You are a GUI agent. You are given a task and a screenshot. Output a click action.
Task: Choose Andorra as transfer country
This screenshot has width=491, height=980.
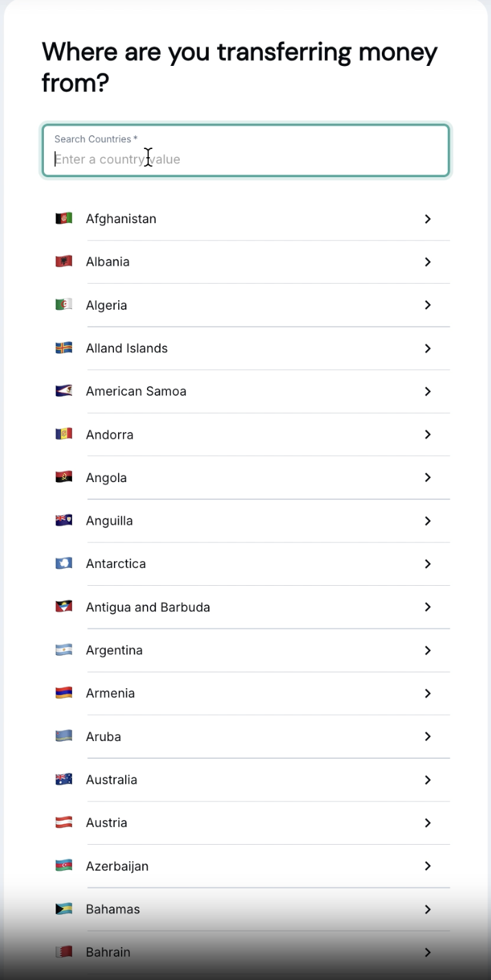point(108,434)
